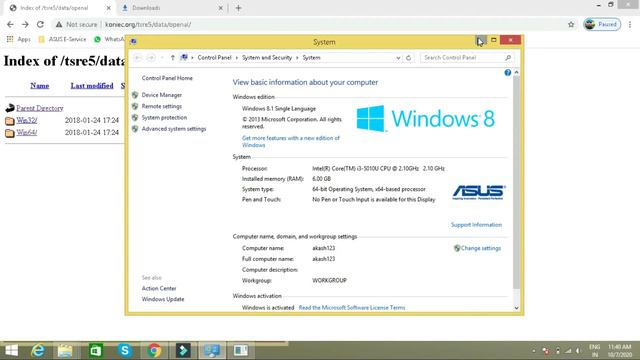
Task: Open File Explorer from taskbar
Action: (x=65, y=350)
